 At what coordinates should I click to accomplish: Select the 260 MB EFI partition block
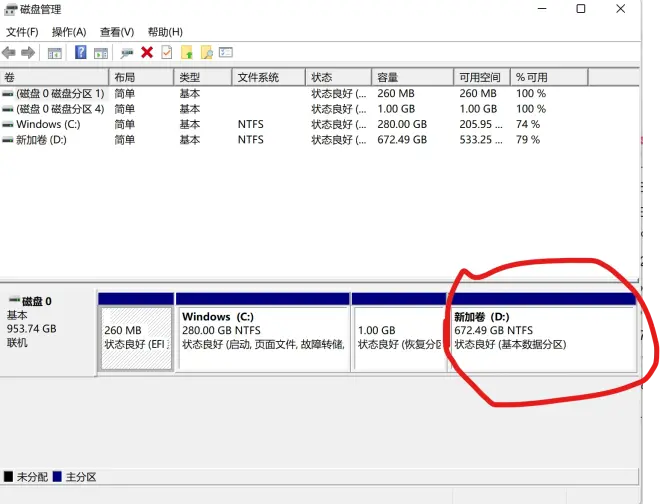pos(136,338)
